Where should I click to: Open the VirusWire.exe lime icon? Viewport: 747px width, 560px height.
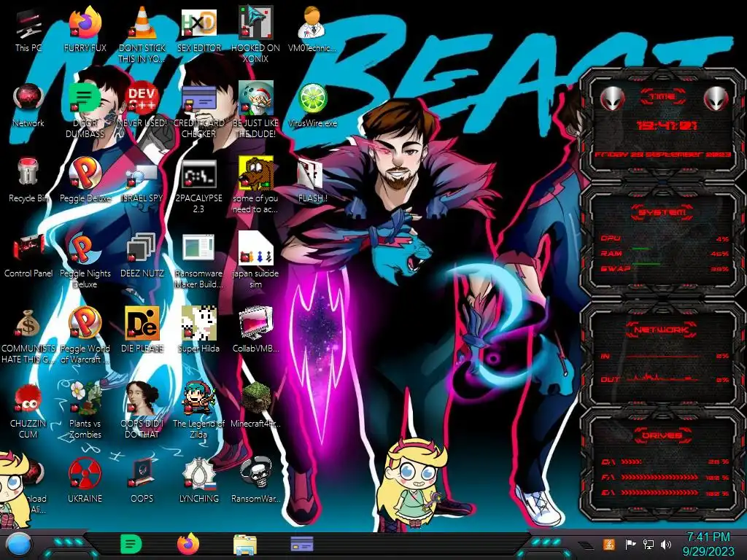[x=312, y=106]
